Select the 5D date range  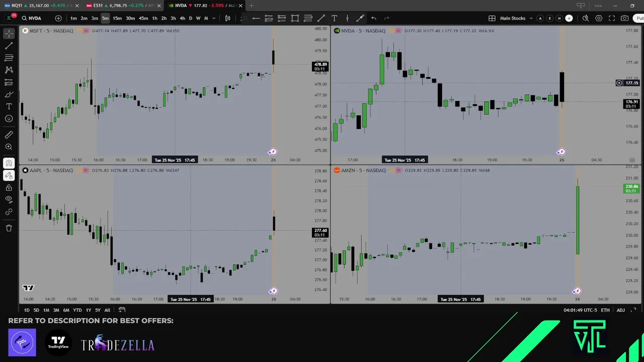pos(36,310)
